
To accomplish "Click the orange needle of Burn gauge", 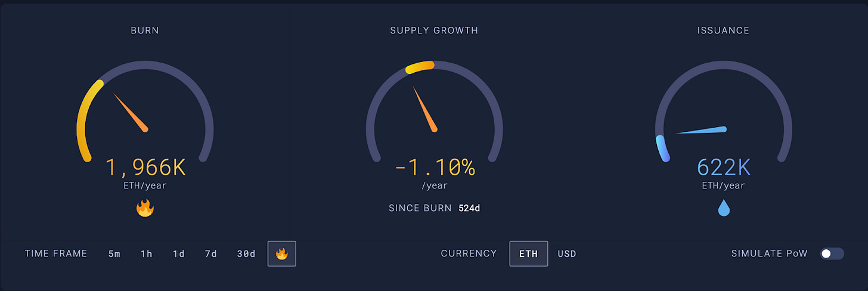I will click(x=130, y=112).
